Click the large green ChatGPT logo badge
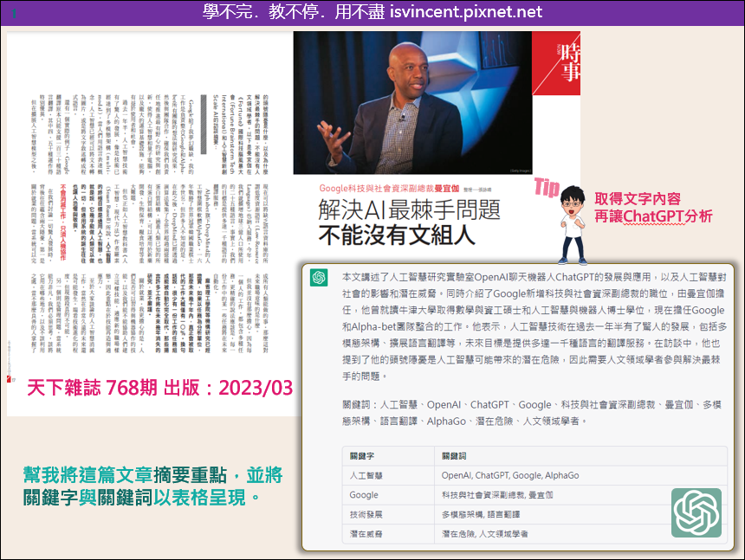Screen dimensions: 745x560 pos(696,513)
